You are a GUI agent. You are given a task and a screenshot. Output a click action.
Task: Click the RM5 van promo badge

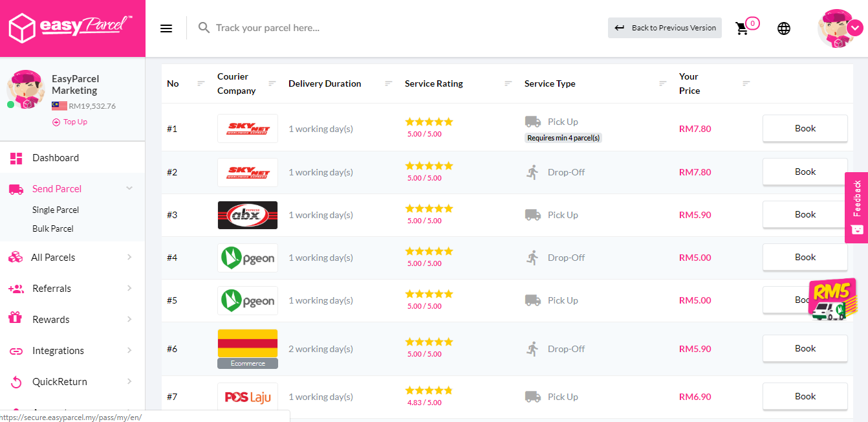tap(832, 300)
